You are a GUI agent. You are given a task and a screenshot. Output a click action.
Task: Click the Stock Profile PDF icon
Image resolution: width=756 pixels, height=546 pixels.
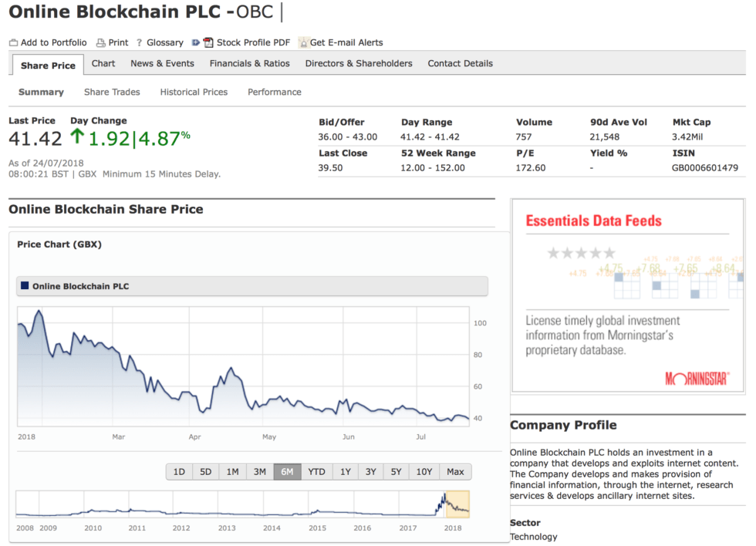208,42
